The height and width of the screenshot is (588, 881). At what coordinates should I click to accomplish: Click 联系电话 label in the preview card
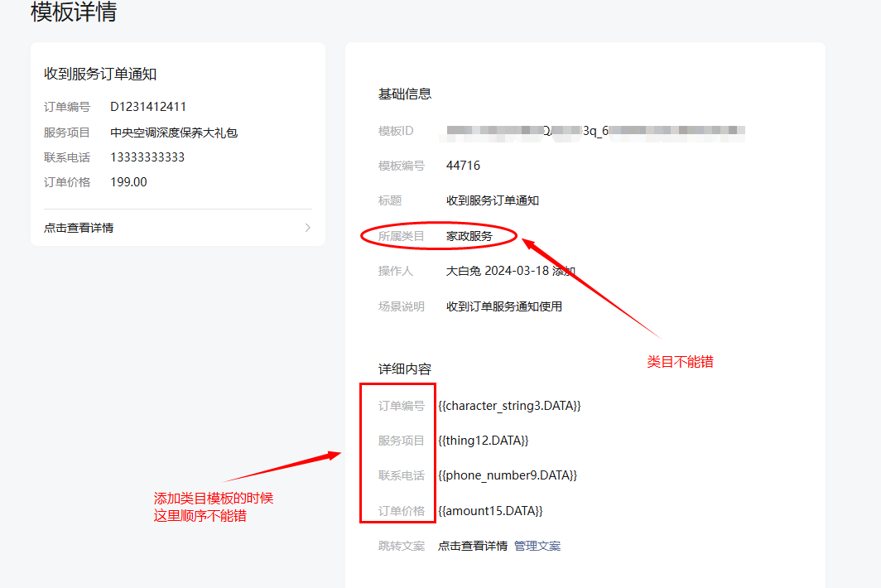pyautogui.click(x=67, y=157)
